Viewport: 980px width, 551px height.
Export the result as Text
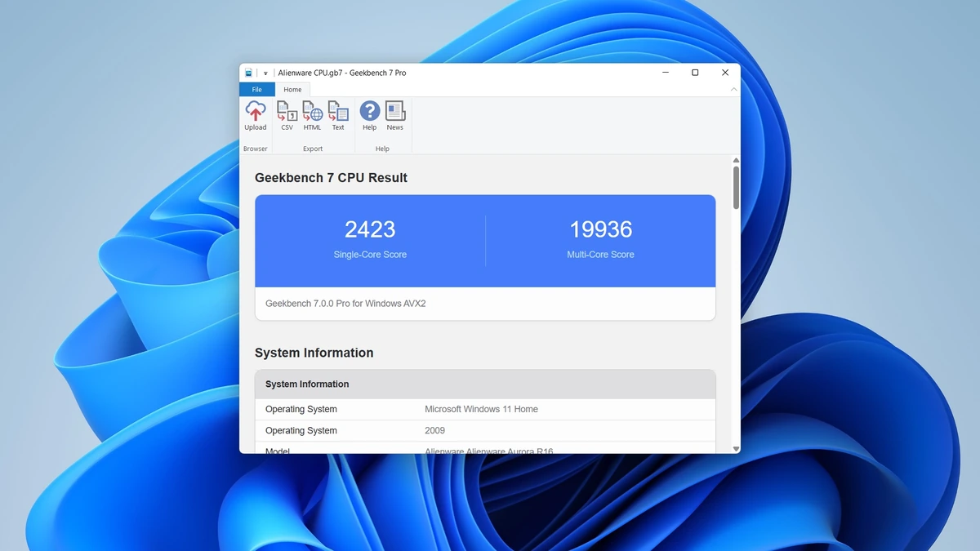pos(338,116)
